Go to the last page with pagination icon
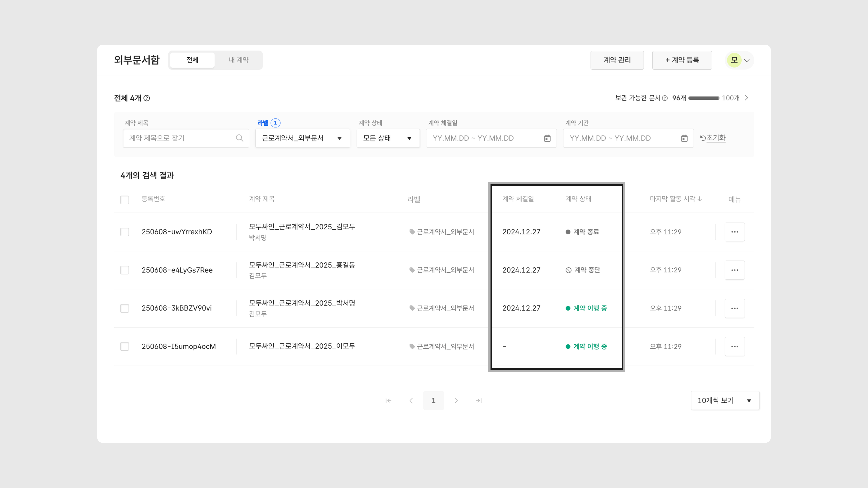 click(479, 400)
